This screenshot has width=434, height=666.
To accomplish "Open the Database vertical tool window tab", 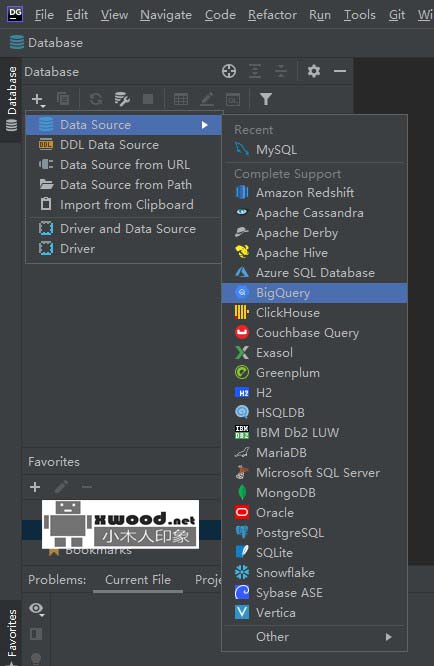I will (x=12, y=99).
